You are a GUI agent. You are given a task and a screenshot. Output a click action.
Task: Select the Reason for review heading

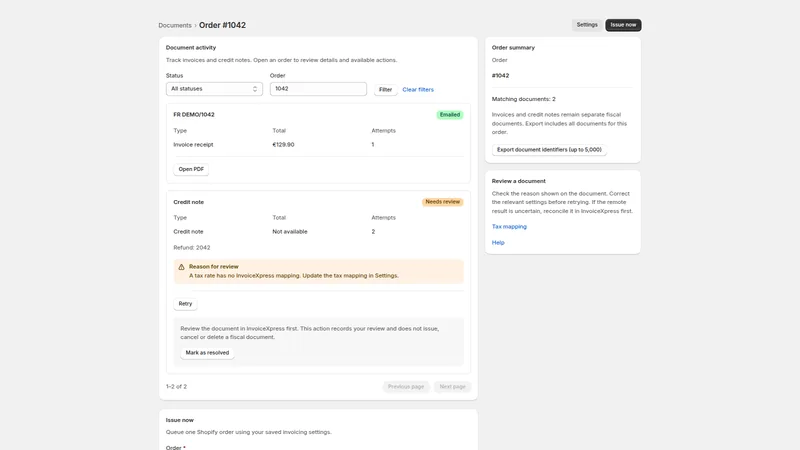214,267
